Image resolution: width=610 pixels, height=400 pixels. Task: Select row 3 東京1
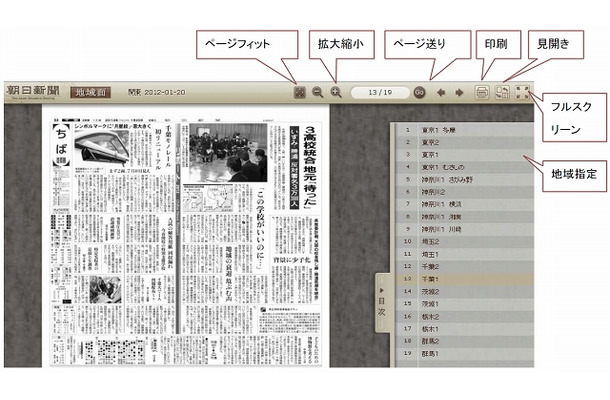[x=465, y=155]
